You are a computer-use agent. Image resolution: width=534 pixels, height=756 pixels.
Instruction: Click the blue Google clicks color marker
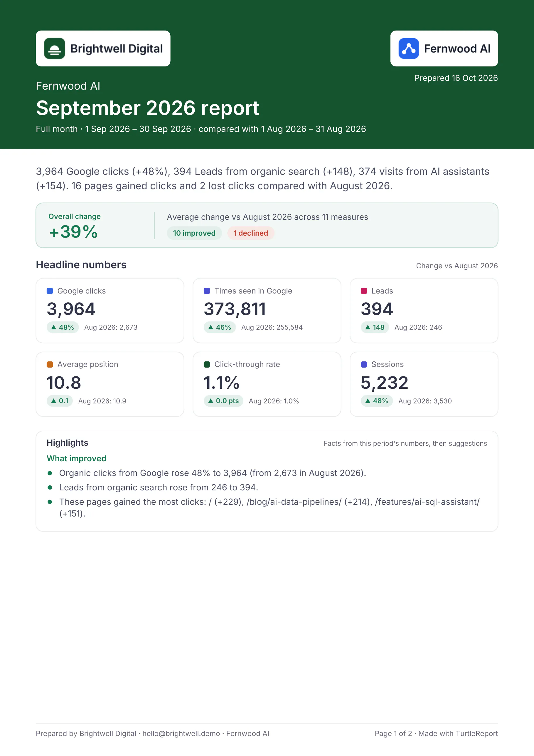[x=50, y=291]
